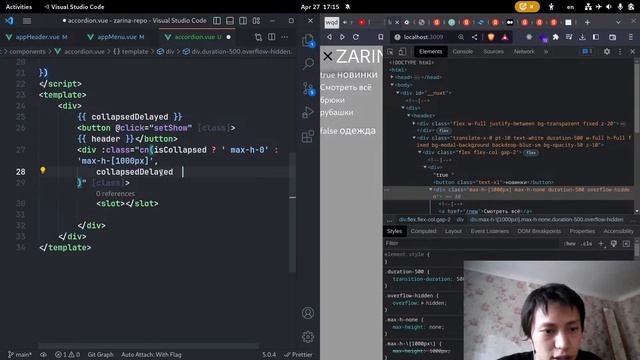Open the Search view in activity bar

click(308, 64)
